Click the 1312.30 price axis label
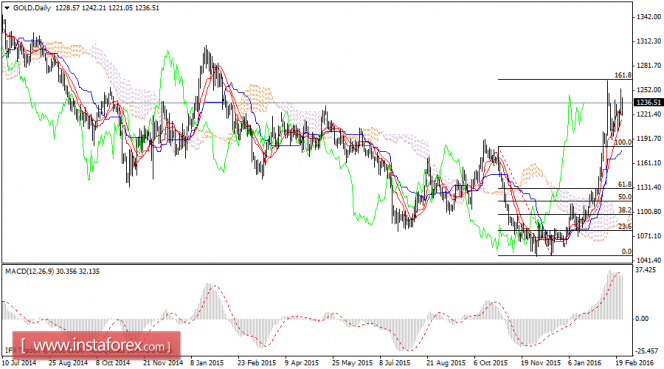This screenshot has width=664, height=369. [648, 41]
